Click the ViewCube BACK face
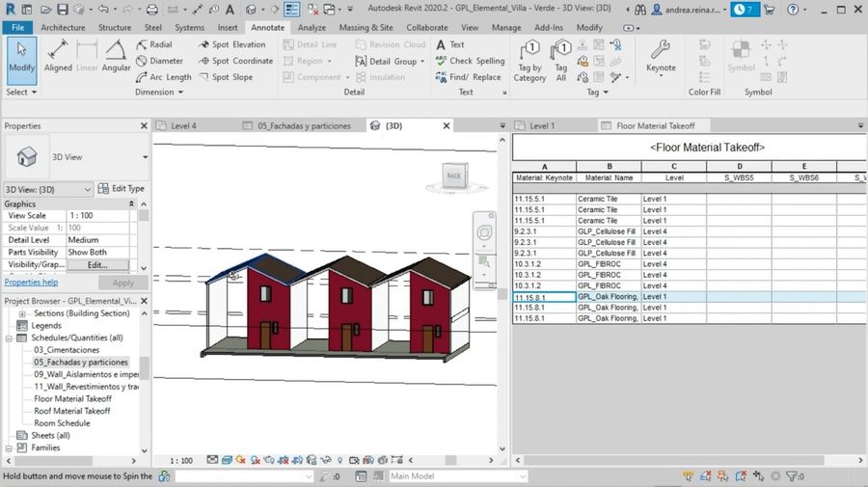868x487 pixels. tap(453, 176)
